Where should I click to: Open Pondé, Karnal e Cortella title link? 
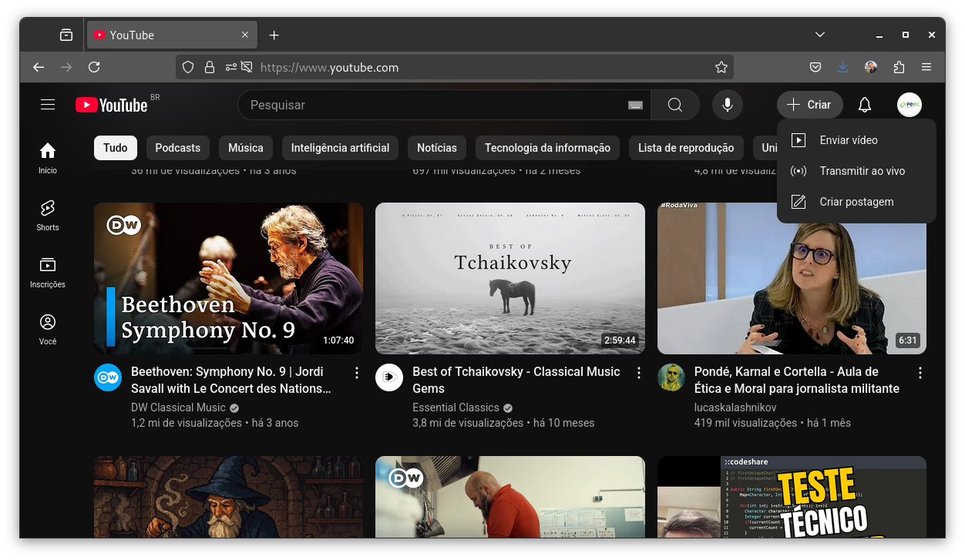click(x=797, y=380)
